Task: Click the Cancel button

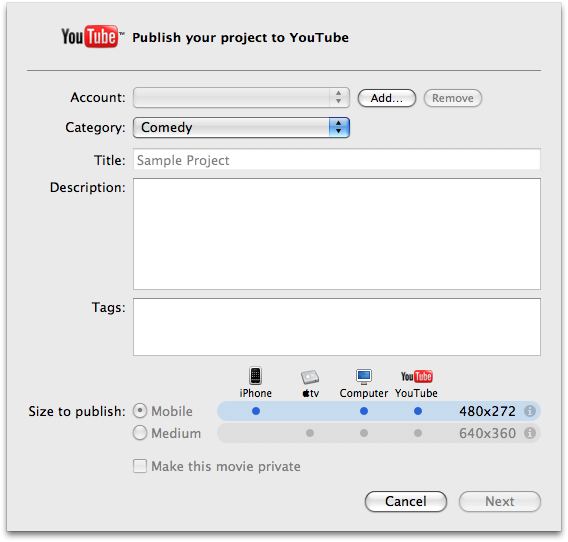Action: pos(406,501)
